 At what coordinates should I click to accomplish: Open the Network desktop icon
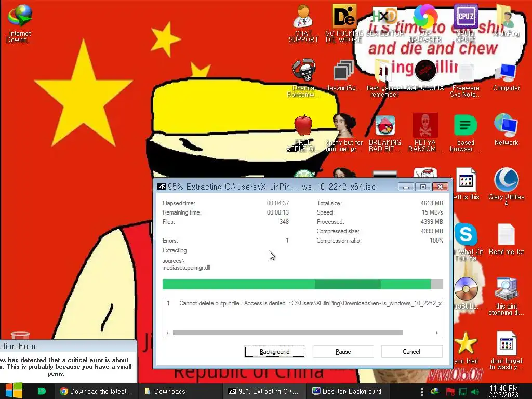click(506, 129)
